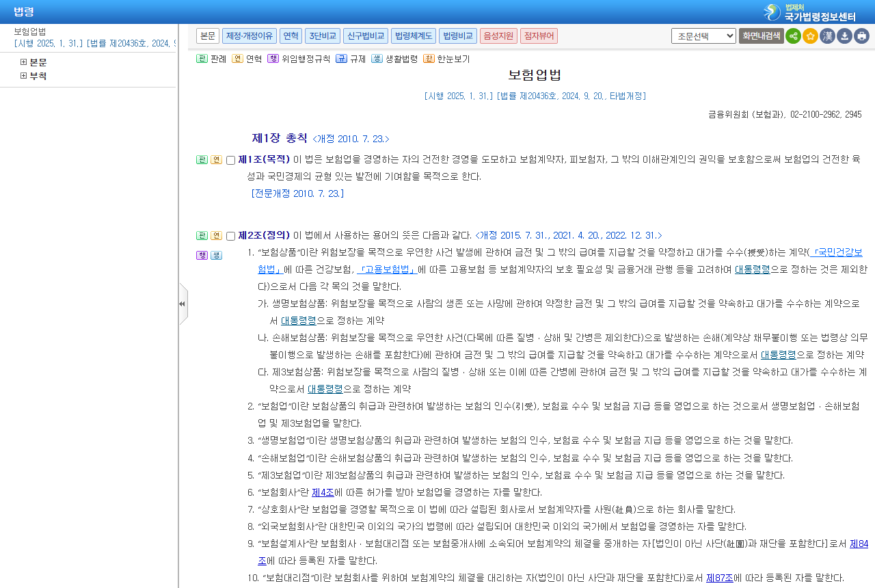
Task: Follow the 「고용보험법」 link
Action: click(388, 269)
